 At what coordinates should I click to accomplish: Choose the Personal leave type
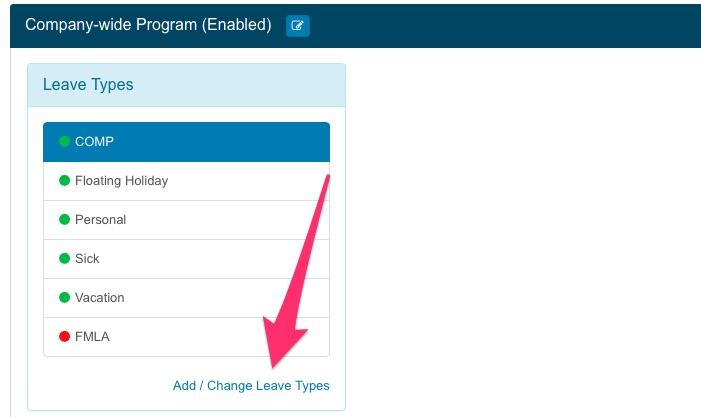click(100, 220)
